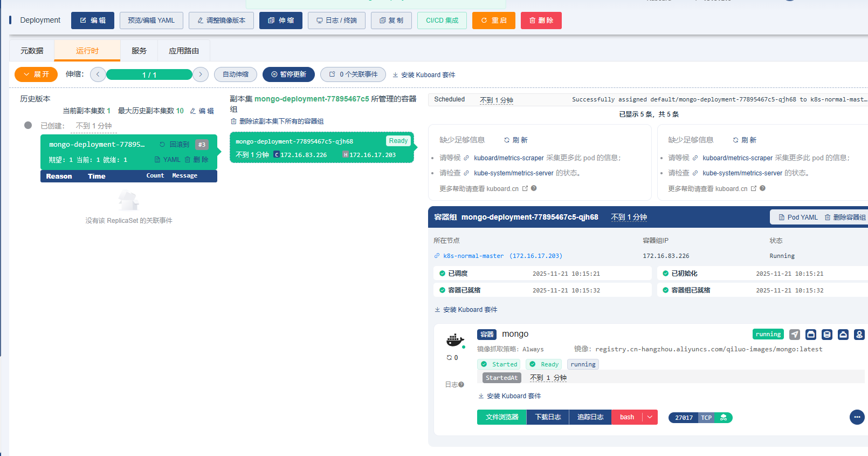
Task: Open 文件浏览器 file browser
Action: tap(502, 417)
